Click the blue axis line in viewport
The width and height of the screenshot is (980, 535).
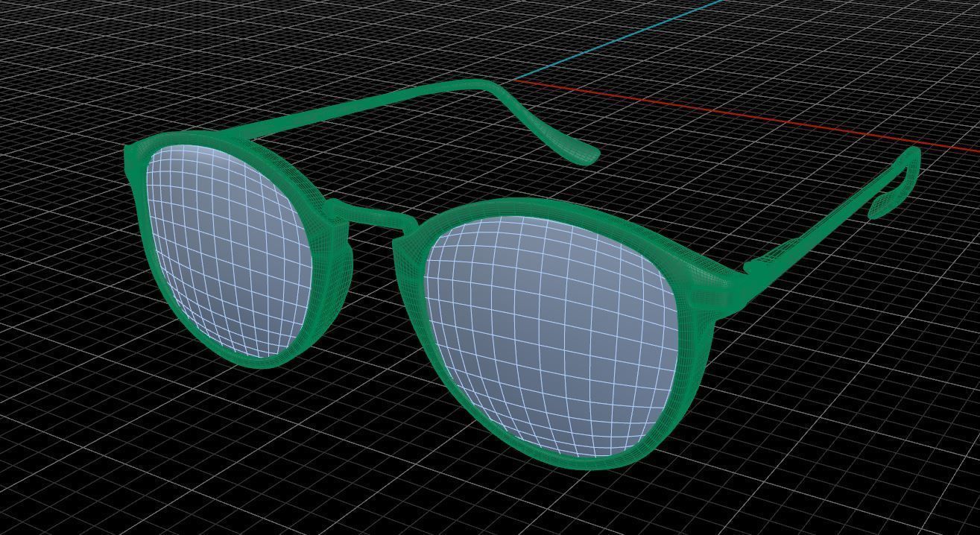(619, 39)
